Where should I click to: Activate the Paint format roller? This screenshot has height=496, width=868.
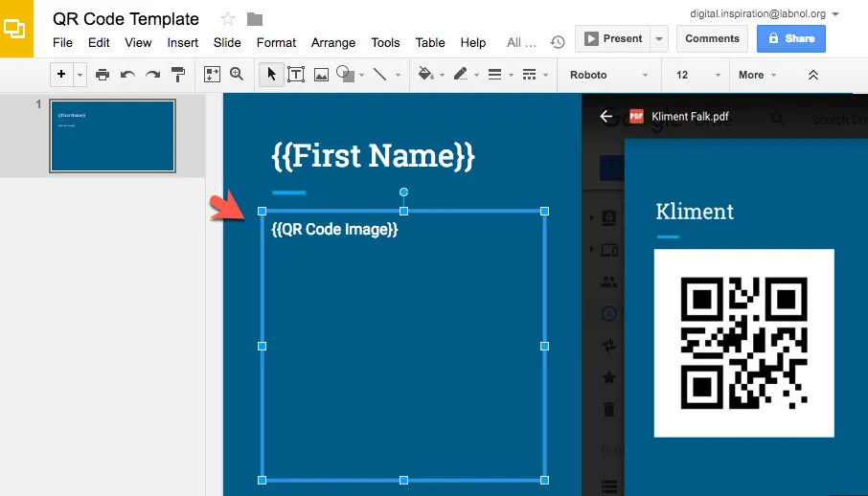[x=178, y=74]
